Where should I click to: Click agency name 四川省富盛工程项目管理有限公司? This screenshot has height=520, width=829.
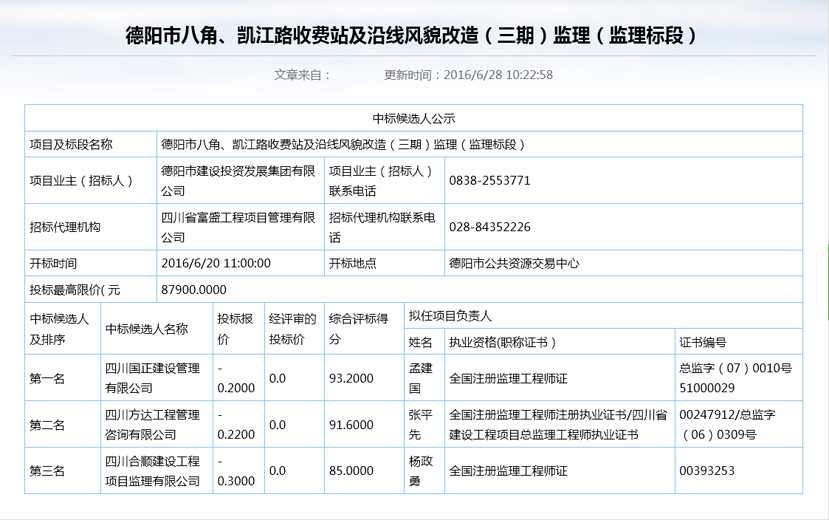[x=238, y=227]
